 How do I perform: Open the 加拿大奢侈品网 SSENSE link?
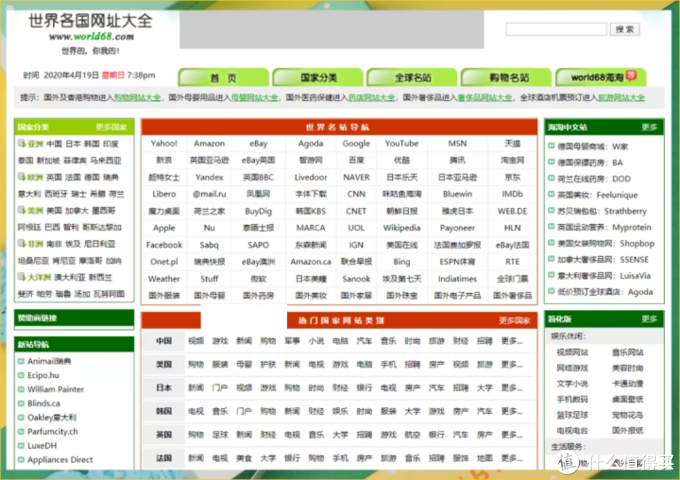pyautogui.click(x=603, y=260)
